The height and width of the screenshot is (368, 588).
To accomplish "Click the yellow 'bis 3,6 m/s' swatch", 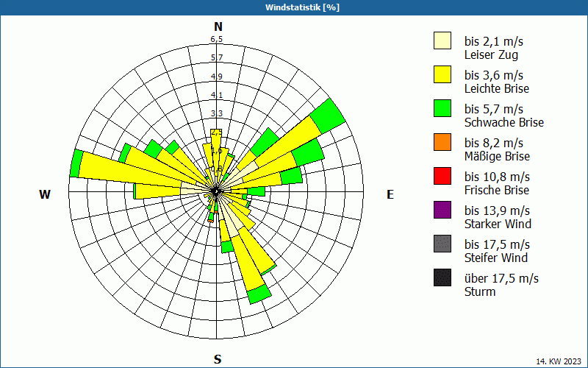I will click(442, 74).
